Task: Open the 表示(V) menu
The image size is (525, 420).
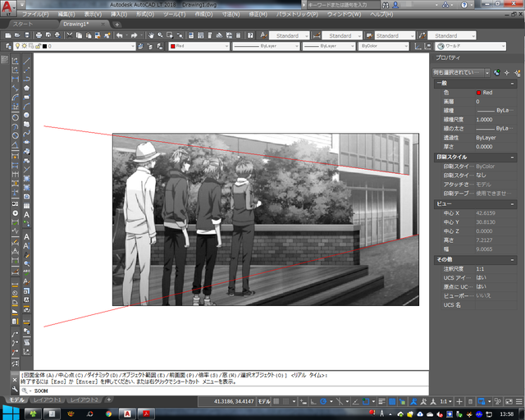Action: coord(93,15)
